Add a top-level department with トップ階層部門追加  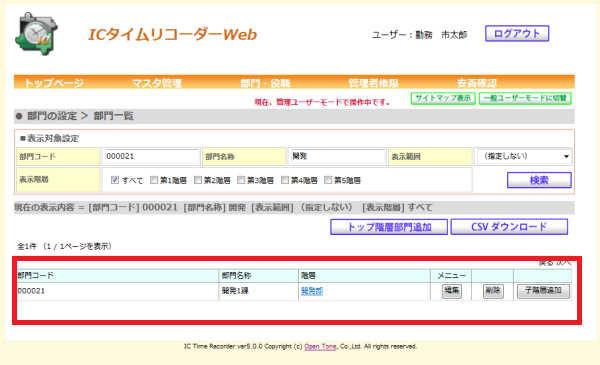pos(389,227)
